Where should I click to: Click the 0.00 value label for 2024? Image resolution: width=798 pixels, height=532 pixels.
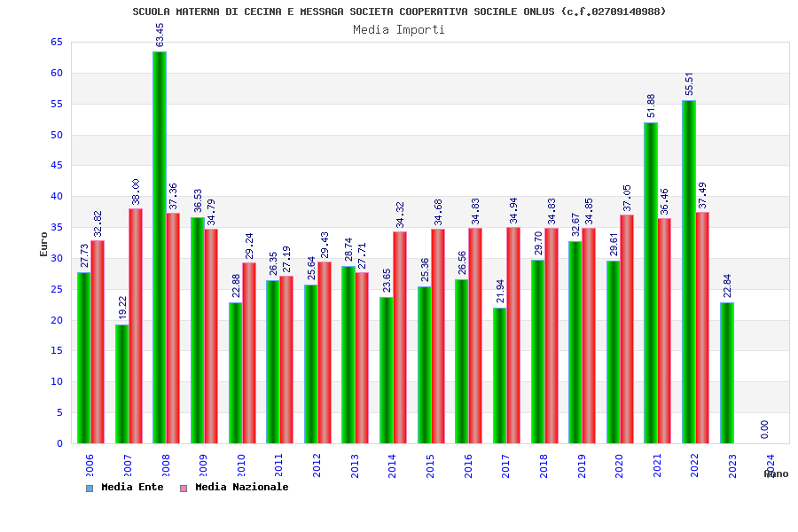pos(764,429)
